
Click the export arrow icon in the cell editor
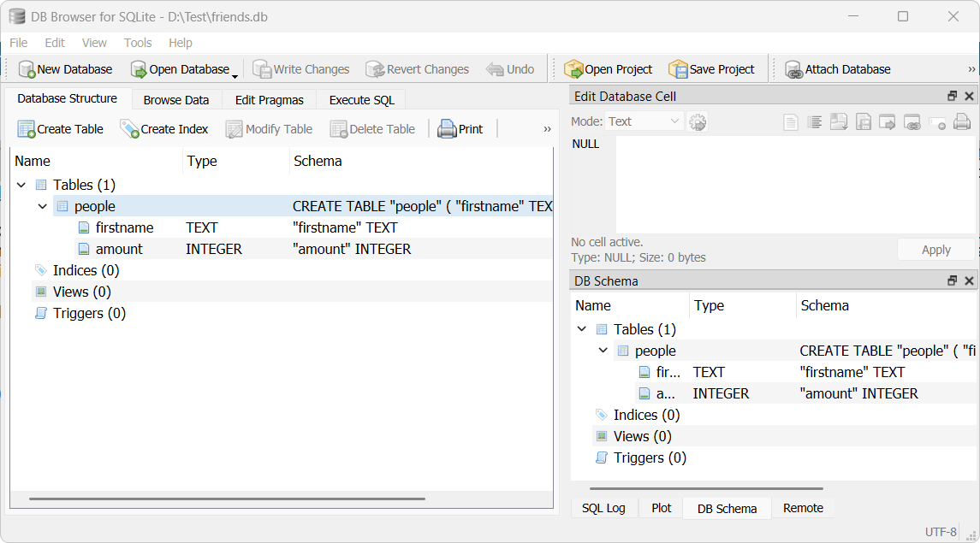[x=887, y=121]
